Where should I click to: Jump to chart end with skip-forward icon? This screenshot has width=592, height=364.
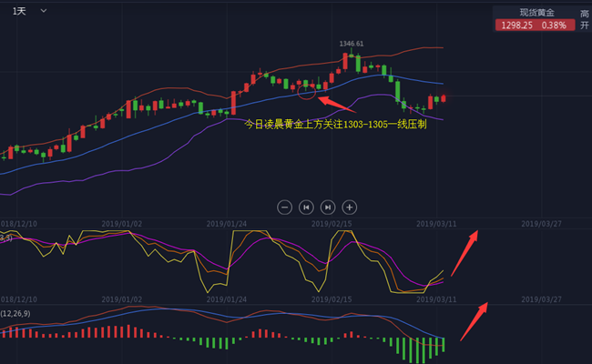point(328,207)
